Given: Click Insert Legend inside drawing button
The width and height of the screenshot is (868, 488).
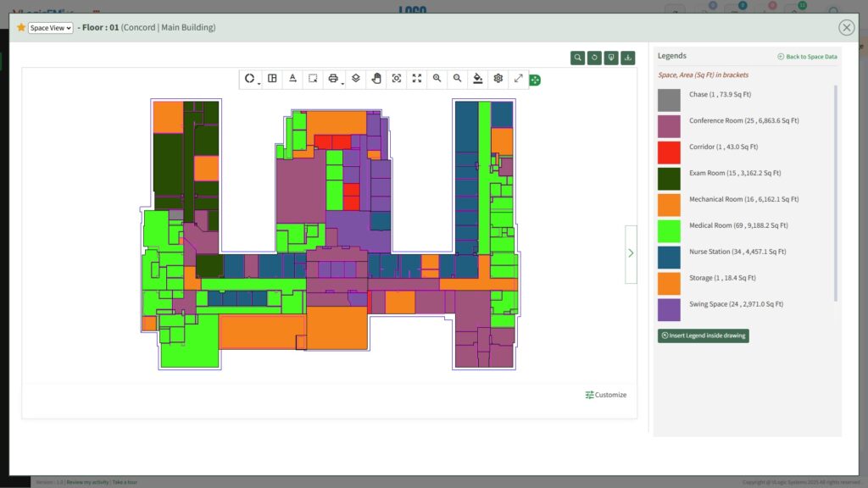Looking at the screenshot, I should [x=703, y=335].
